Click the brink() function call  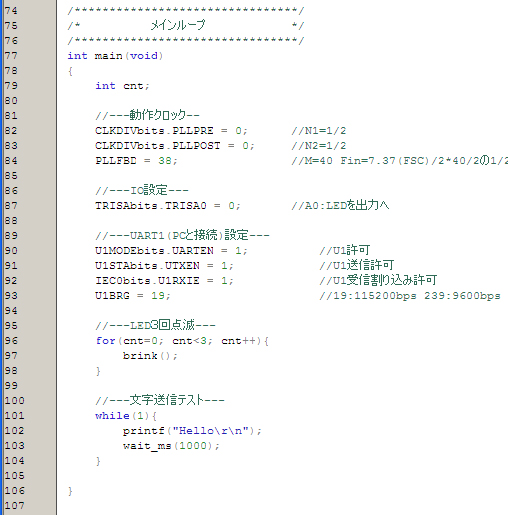[x=150, y=356]
